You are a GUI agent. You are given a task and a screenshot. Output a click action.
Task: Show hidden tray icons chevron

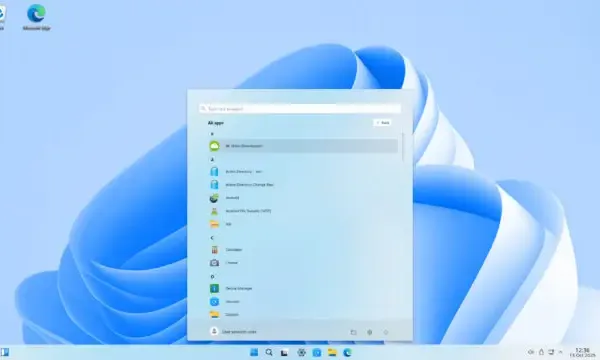coord(561,352)
